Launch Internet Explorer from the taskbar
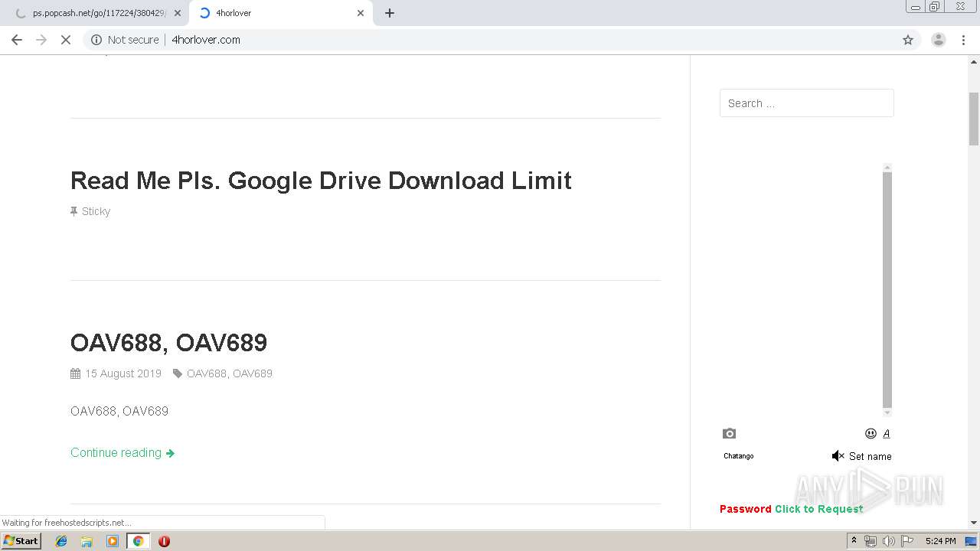980x551 pixels. click(61, 541)
